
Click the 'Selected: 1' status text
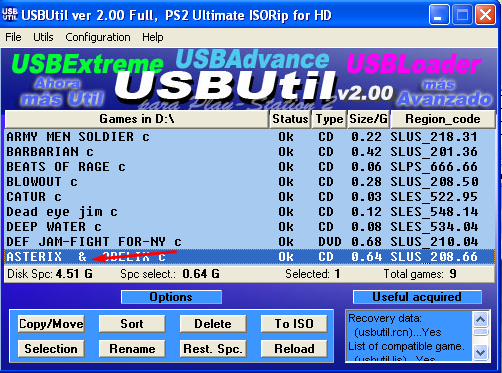pos(313,274)
